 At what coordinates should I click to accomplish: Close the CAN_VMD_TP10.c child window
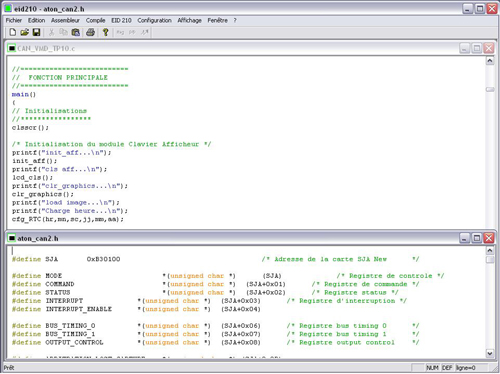489,48
